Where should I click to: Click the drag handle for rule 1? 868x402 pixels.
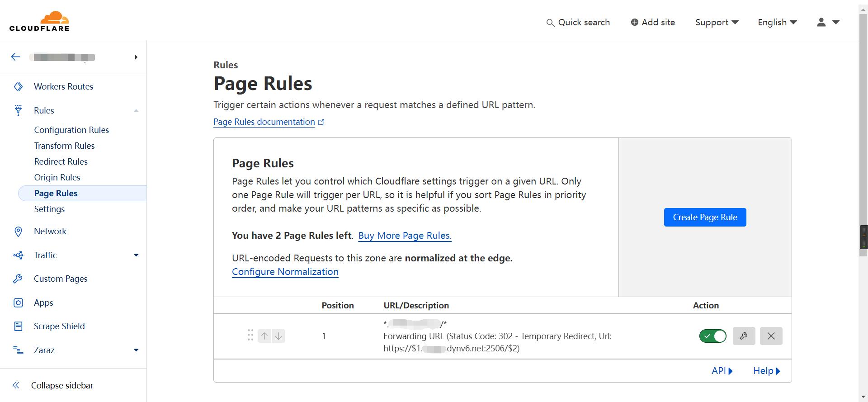[250, 336]
